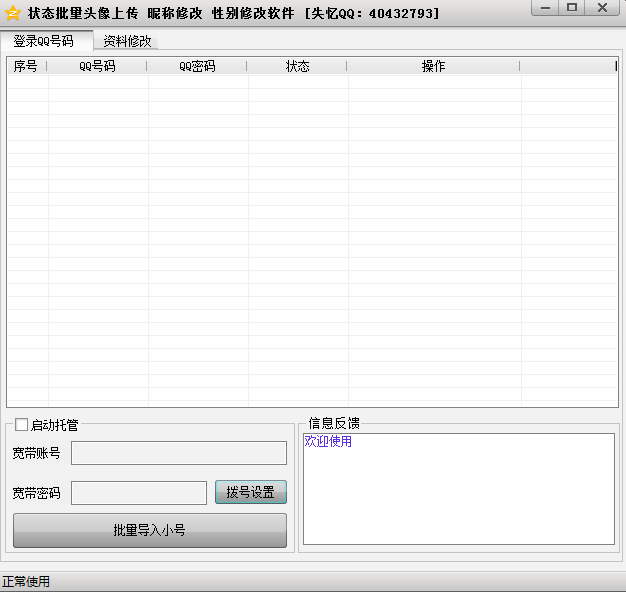
Task: Click the 批量导入小号 button
Action: coord(149,530)
